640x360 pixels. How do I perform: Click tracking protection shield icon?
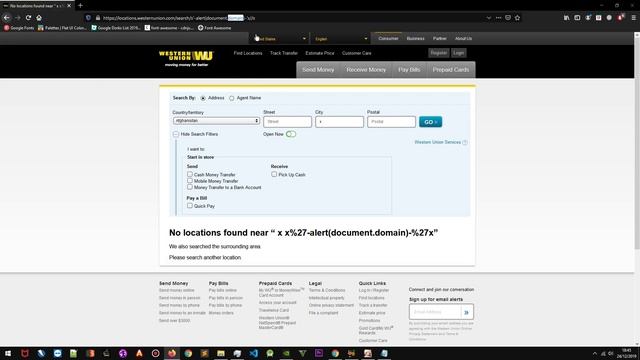coord(88,18)
